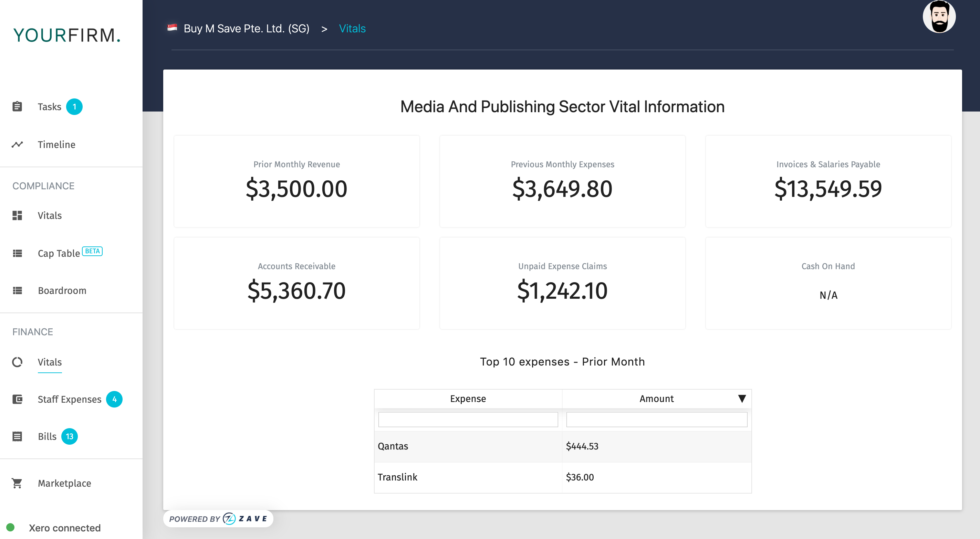Image resolution: width=980 pixels, height=539 pixels.
Task: Click the $444.53 amount cell
Action: [x=657, y=446]
